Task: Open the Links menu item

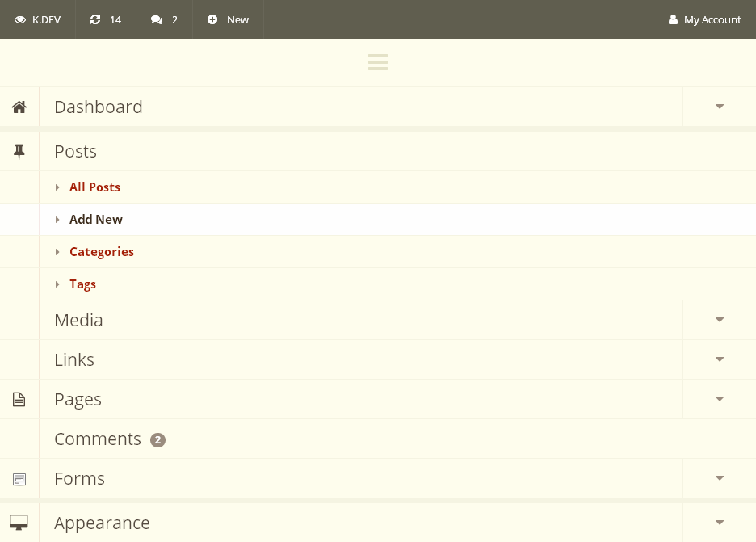Action: (x=74, y=359)
